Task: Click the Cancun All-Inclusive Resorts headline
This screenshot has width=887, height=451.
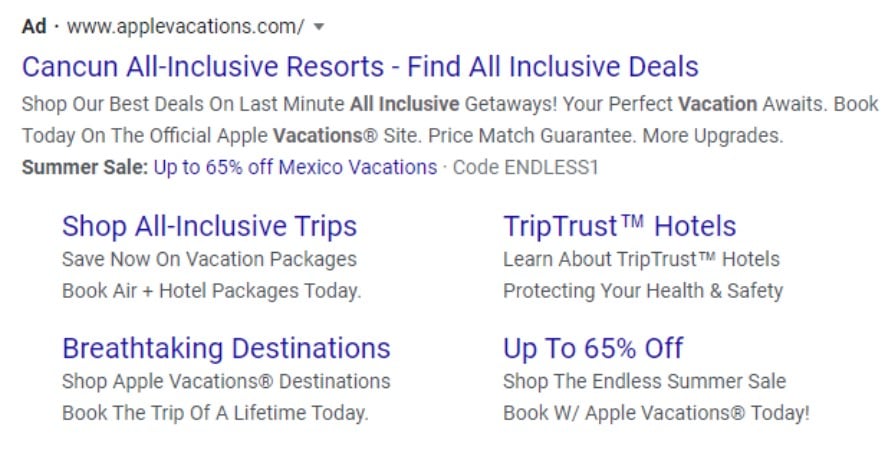Action: (x=360, y=67)
